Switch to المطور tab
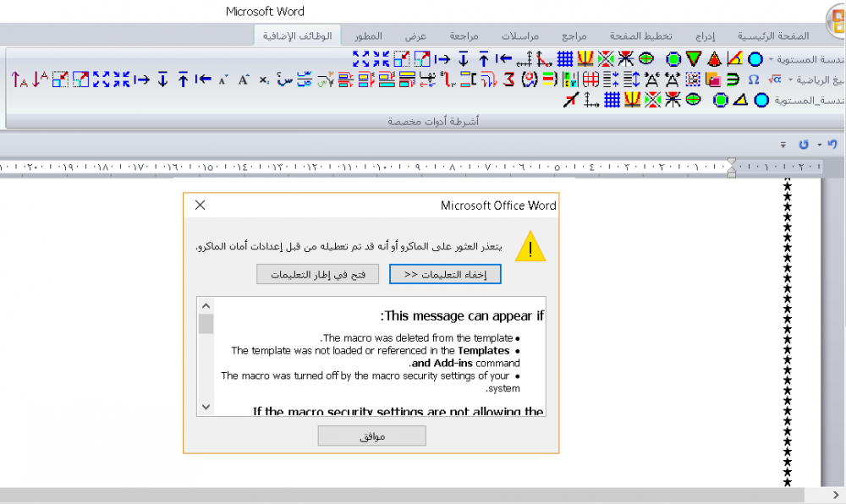Image resolution: width=846 pixels, height=504 pixels. pyautogui.click(x=368, y=36)
